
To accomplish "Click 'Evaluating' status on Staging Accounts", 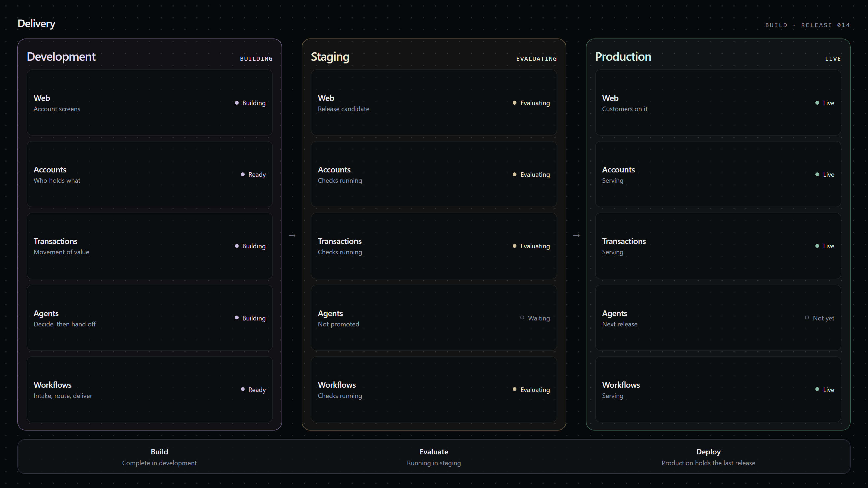I will pos(531,174).
